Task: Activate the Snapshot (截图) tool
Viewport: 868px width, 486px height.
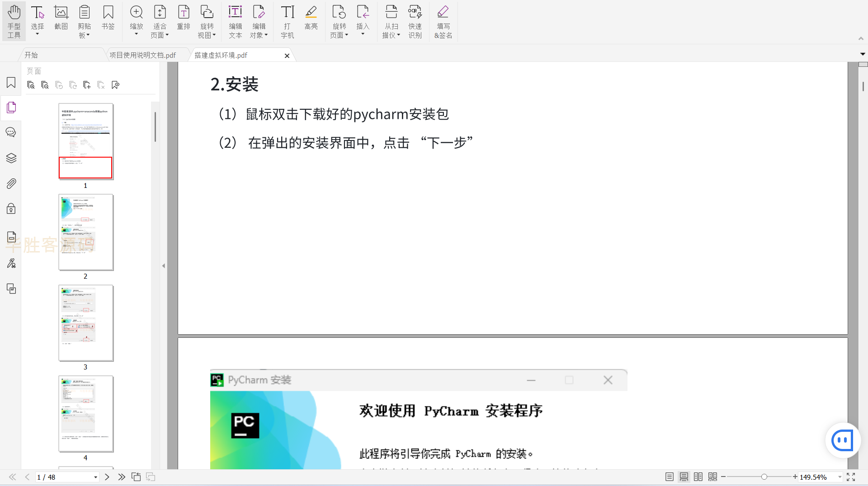Action: [61, 18]
